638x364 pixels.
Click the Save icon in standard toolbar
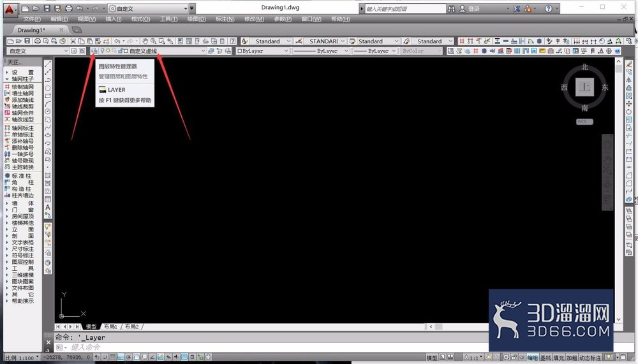pyautogui.click(x=27, y=41)
